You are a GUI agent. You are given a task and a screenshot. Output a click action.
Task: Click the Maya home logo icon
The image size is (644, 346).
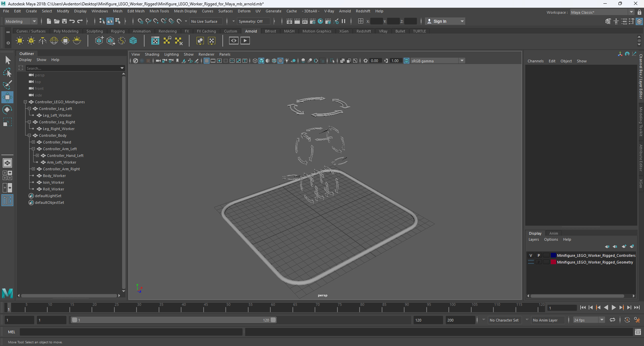click(7, 293)
